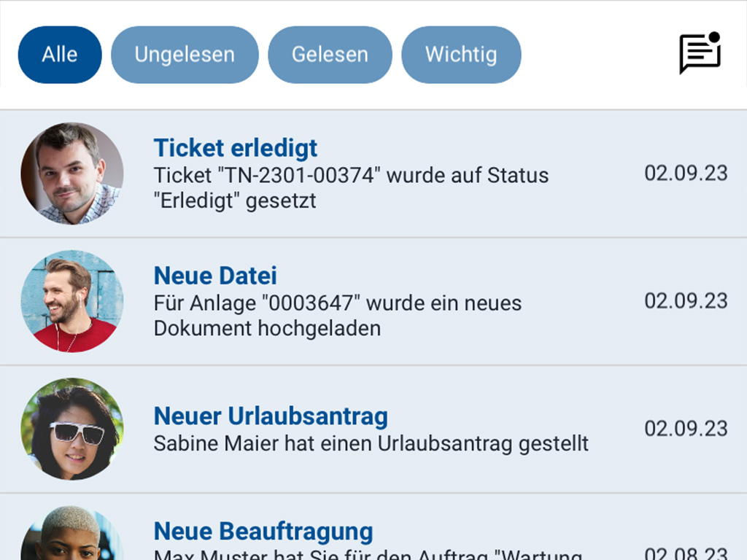Screen dimensions: 747x560
Task: Filter by Wichtig
Action: pyautogui.click(x=461, y=55)
